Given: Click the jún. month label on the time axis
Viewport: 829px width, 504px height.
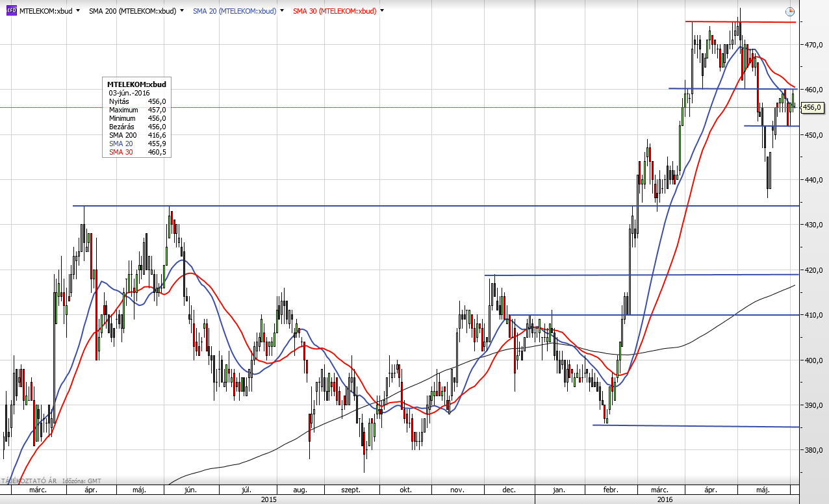Looking at the screenshot, I should coord(191,490).
